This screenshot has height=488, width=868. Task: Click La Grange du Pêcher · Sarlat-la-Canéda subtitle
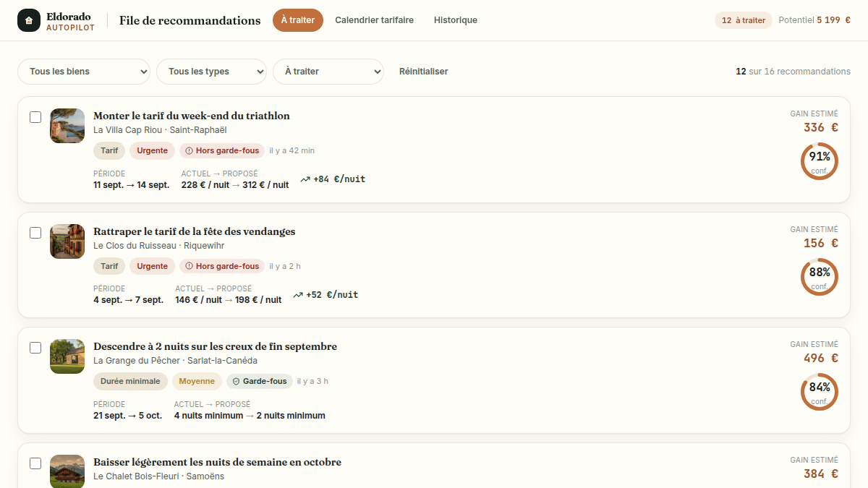(x=175, y=361)
